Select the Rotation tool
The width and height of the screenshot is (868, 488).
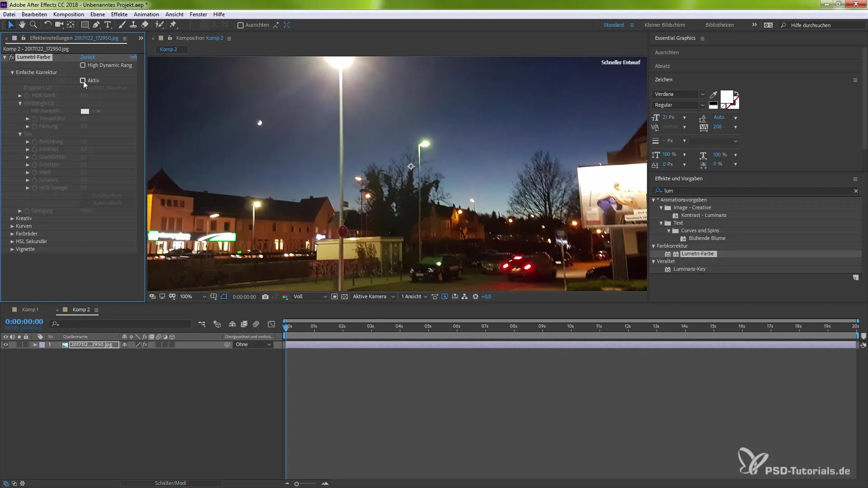coord(47,25)
